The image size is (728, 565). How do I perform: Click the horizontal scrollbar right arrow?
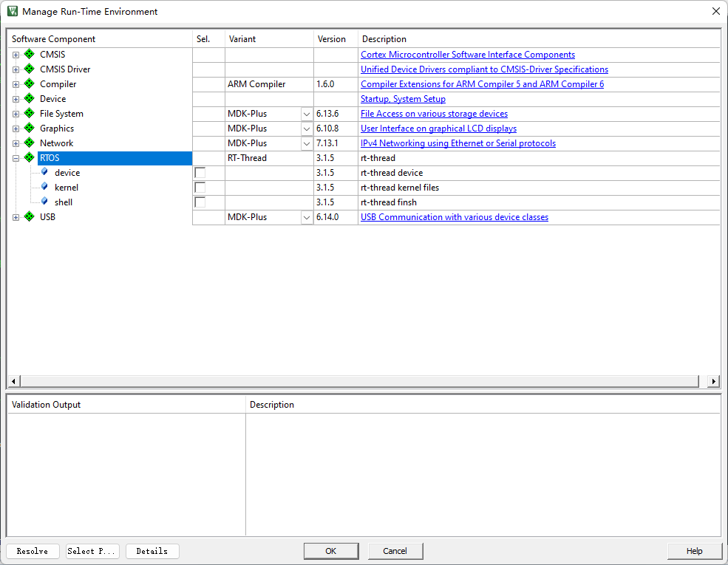coord(713,381)
